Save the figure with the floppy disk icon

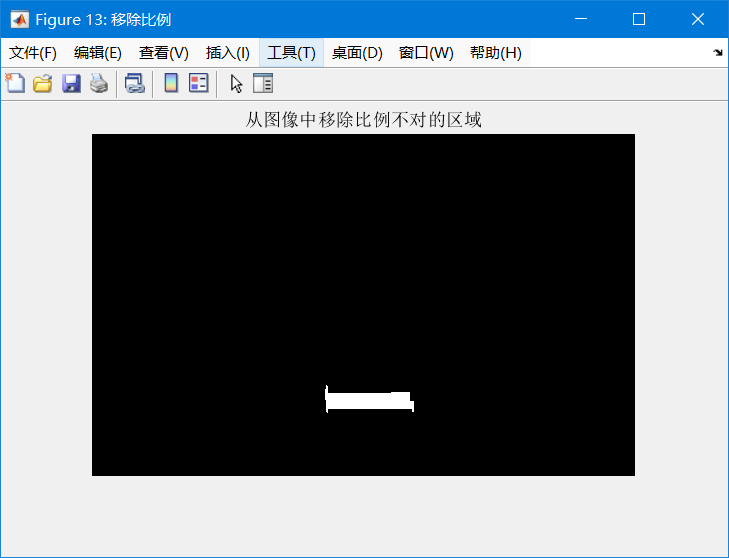click(x=71, y=84)
